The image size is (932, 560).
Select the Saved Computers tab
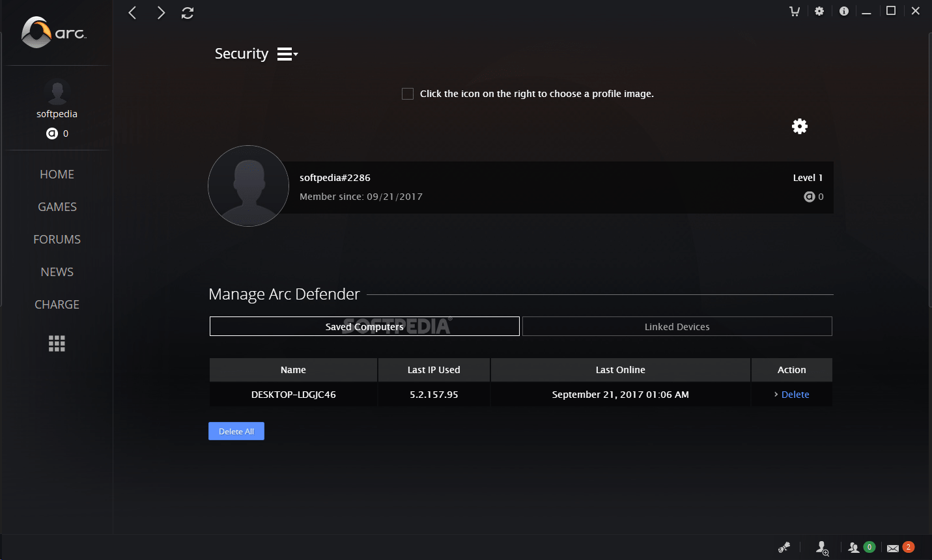pyautogui.click(x=365, y=326)
